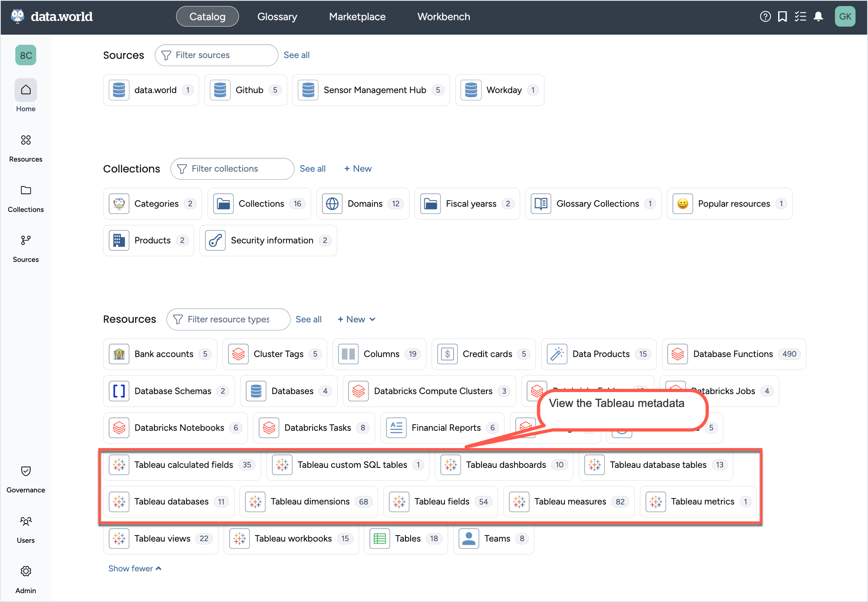
Task: Open the Tableau dashboards resource tile
Action: pos(505,465)
